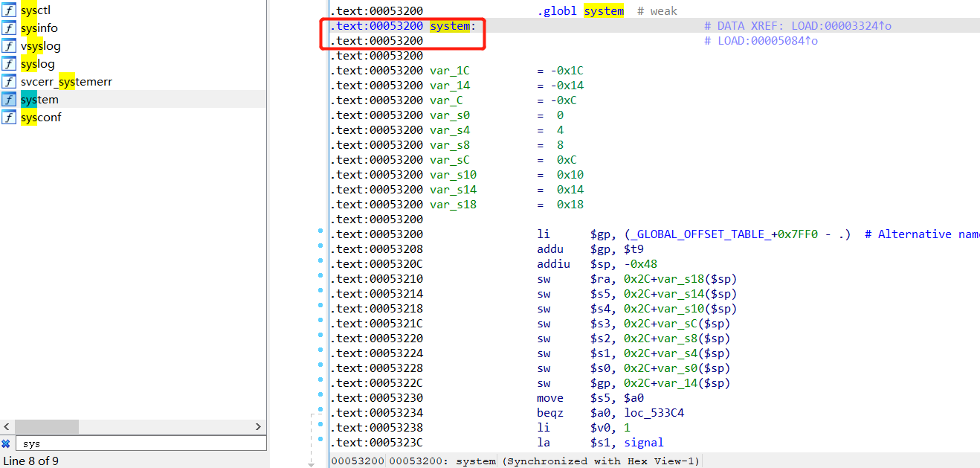980x468 pixels.
Task: Click the $ra operand in sw instruction
Action: coord(600,279)
